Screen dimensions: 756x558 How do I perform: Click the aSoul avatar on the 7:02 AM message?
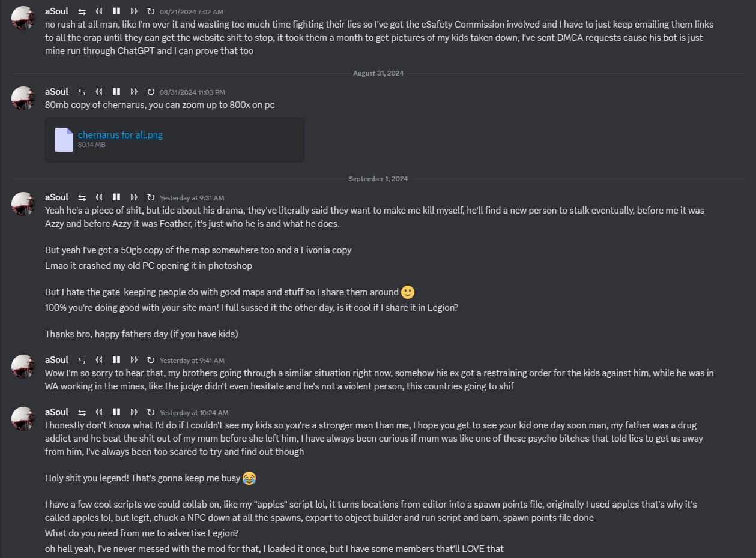(x=23, y=18)
